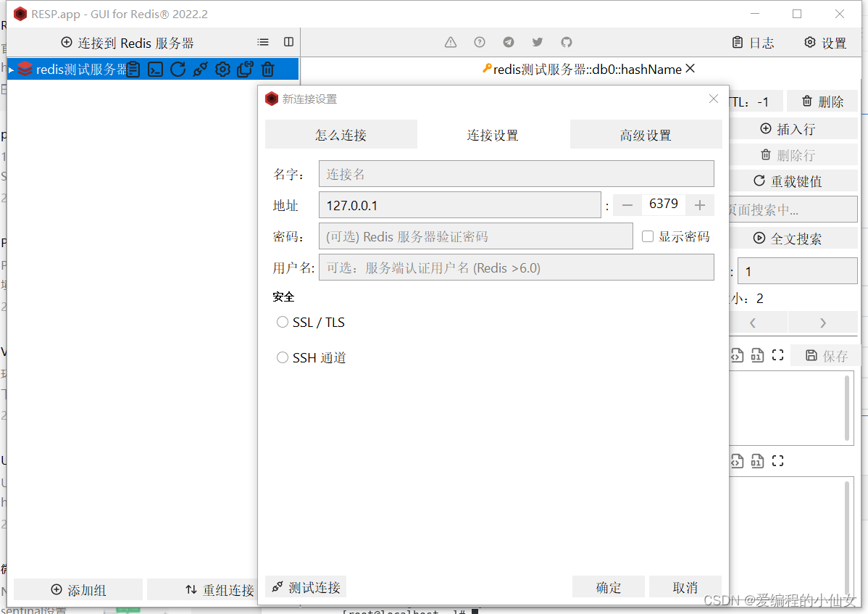Viewport: 868px width, 614px height.
Task: Focus the 连接名 name field
Action: [x=517, y=174]
